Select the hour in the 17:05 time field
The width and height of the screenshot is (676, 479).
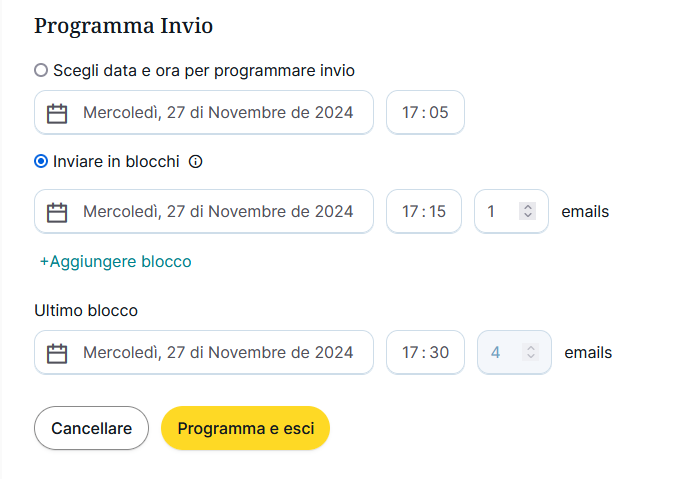410,113
